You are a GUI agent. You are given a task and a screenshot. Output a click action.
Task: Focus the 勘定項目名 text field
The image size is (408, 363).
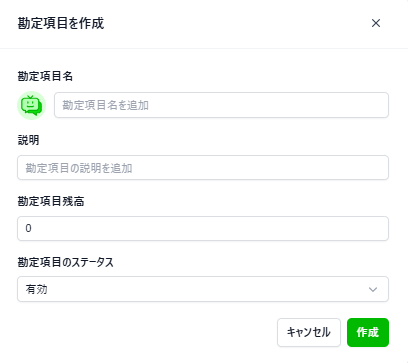point(221,105)
